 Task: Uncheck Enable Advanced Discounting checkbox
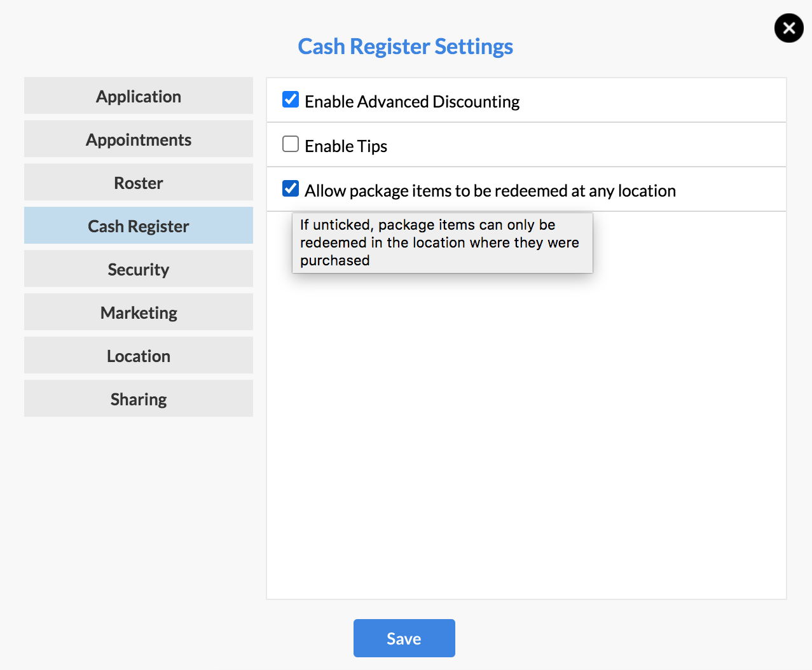coord(291,99)
